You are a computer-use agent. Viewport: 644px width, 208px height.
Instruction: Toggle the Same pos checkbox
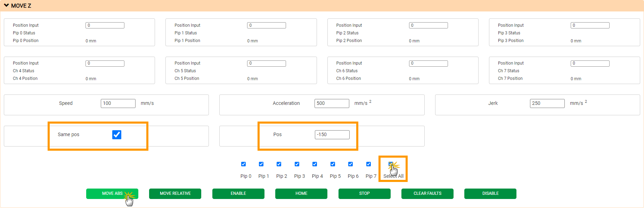117,135
